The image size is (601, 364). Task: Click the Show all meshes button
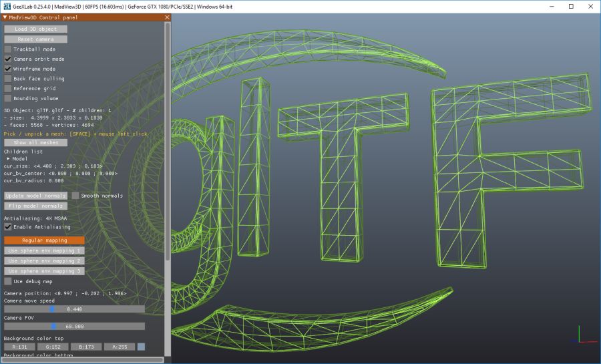tap(35, 142)
